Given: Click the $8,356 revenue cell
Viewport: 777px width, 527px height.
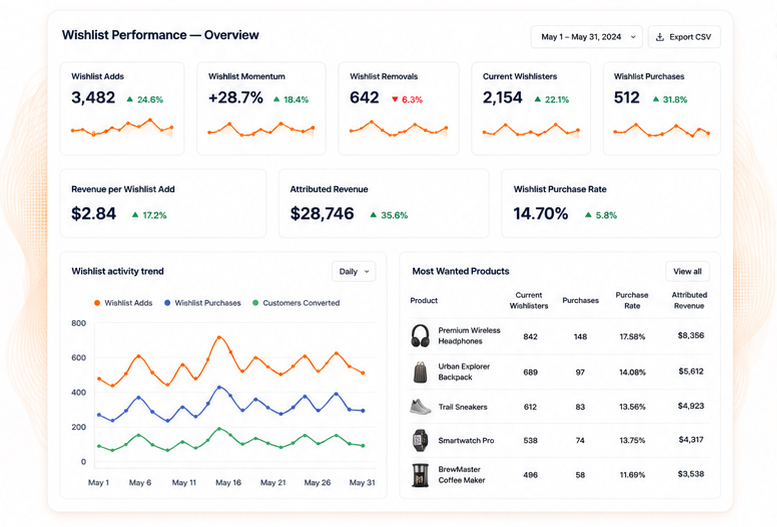Looking at the screenshot, I should [691, 336].
